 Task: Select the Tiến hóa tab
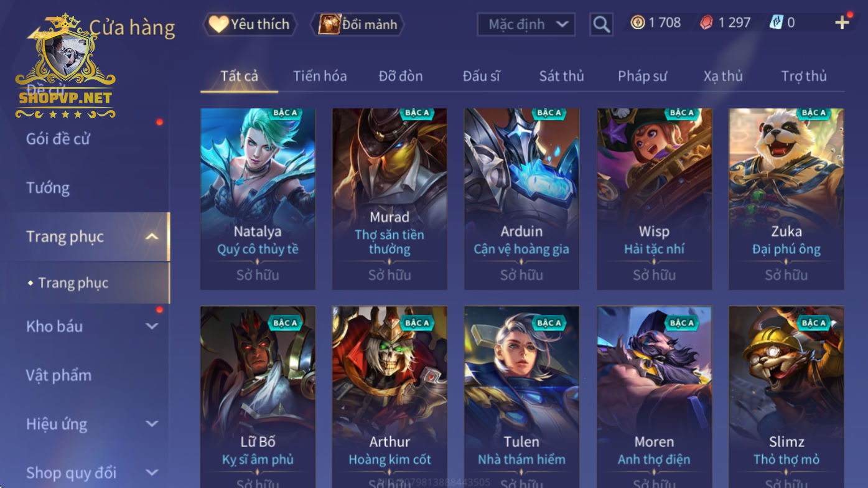click(x=320, y=76)
